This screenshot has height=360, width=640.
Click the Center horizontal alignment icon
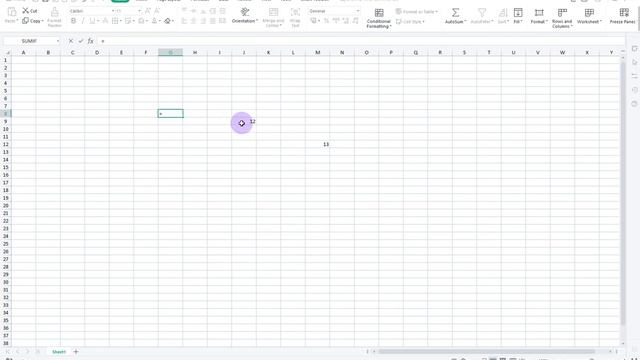tap(193, 20)
